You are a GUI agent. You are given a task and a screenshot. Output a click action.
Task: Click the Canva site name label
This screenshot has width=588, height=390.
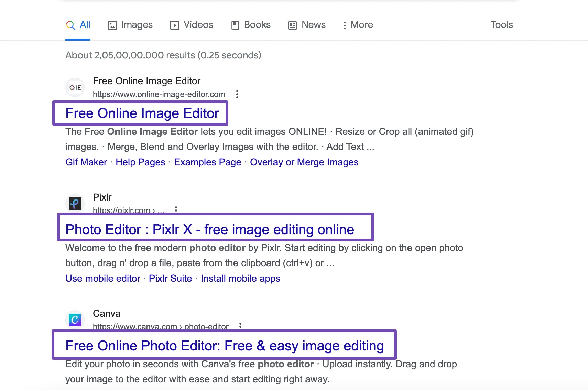click(x=107, y=313)
